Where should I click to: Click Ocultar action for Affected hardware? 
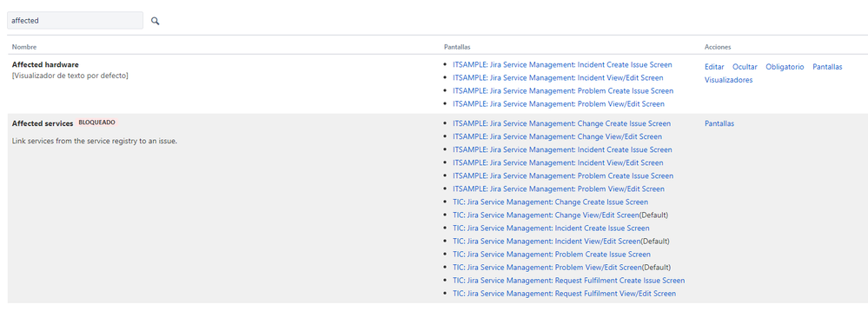(745, 67)
